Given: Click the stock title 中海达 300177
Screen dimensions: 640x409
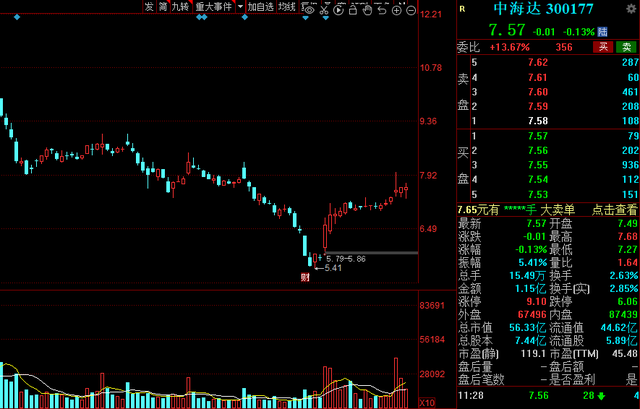Looking at the screenshot, I should [543, 9].
